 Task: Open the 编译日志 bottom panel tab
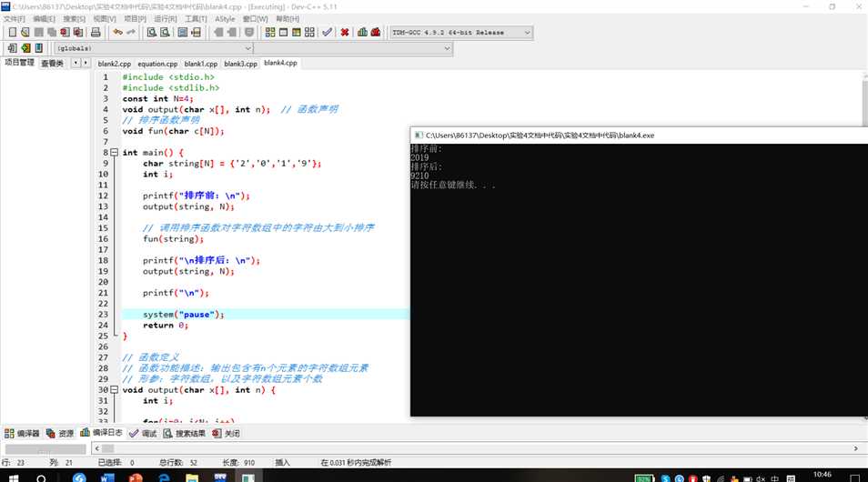coord(101,433)
